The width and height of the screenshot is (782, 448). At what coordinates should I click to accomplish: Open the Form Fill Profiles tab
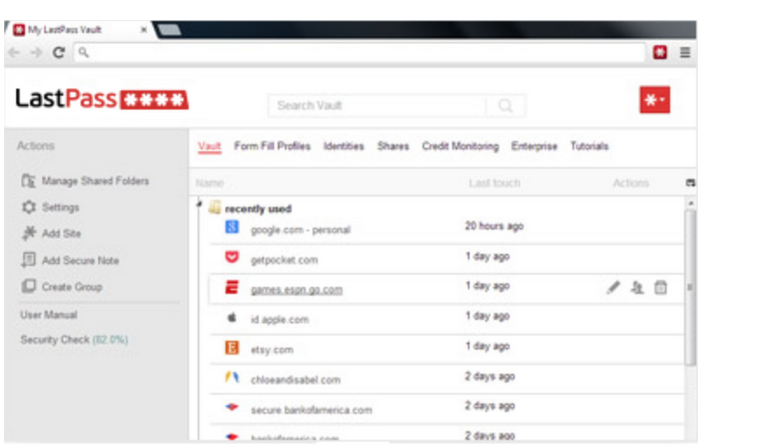[272, 146]
